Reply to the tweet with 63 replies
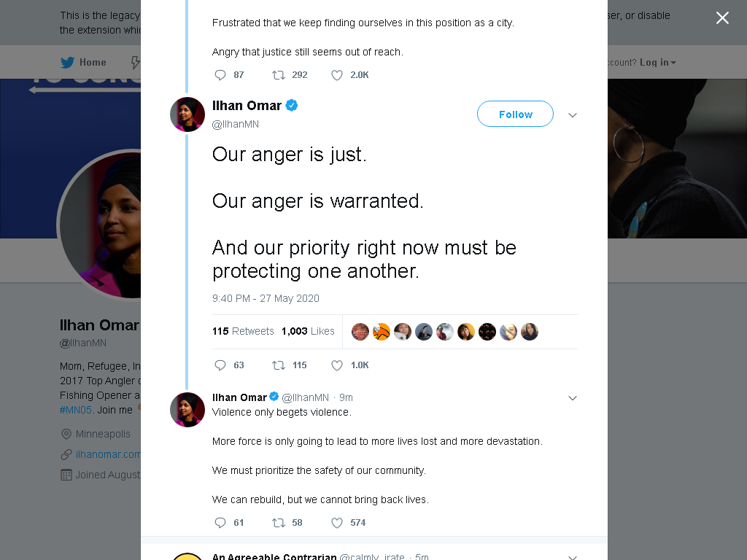 tap(220, 365)
